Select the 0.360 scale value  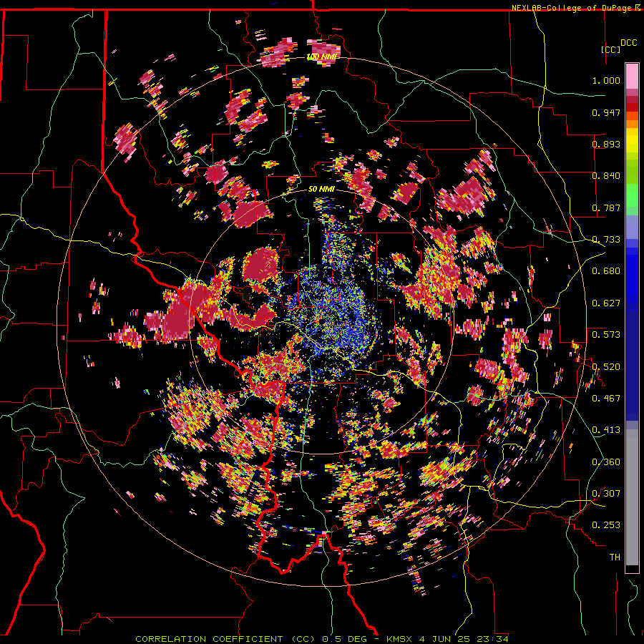click(606, 462)
